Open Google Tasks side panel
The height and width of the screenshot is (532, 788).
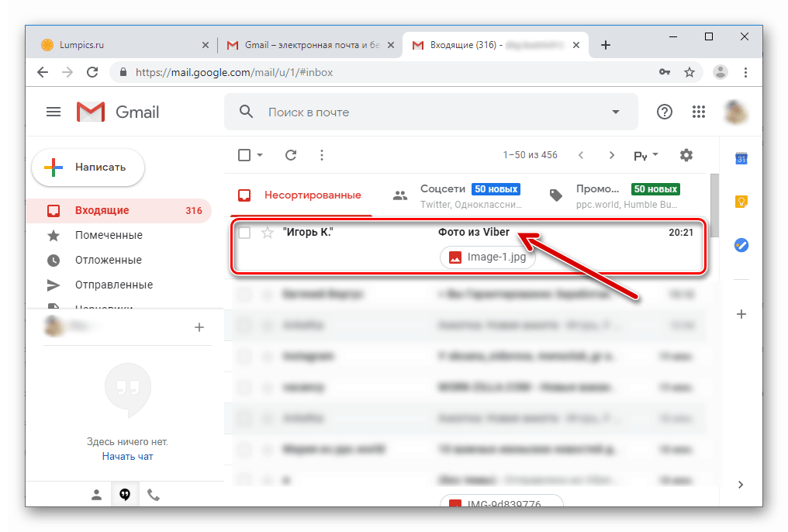click(741, 245)
